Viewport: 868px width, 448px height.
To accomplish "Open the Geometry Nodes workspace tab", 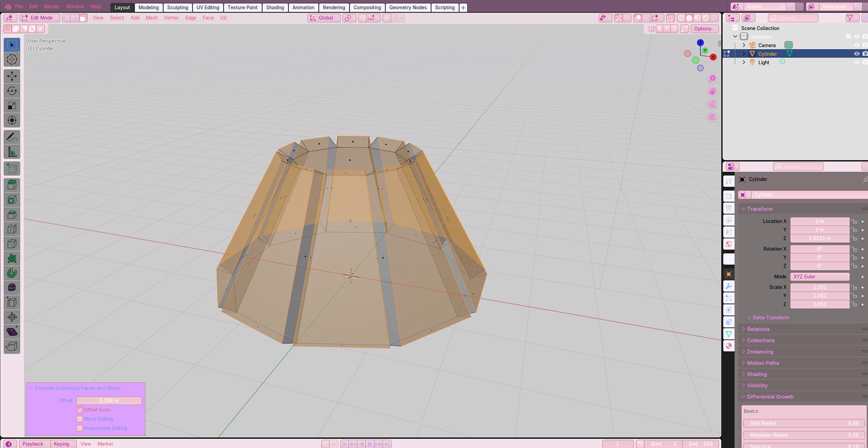I will pos(408,8).
